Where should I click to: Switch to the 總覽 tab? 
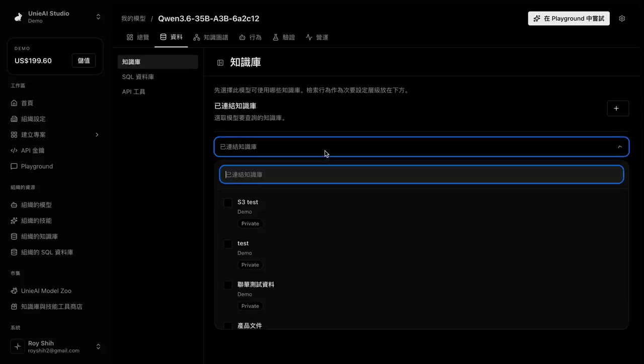point(138,37)
